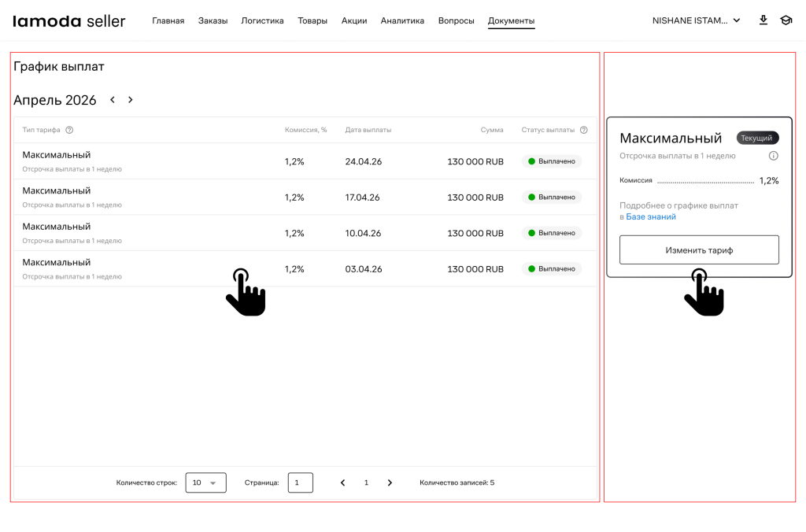Open the База знаний link
Image resolution: width=806 pixels, height=532 pixels.
(x=651, y=216)
